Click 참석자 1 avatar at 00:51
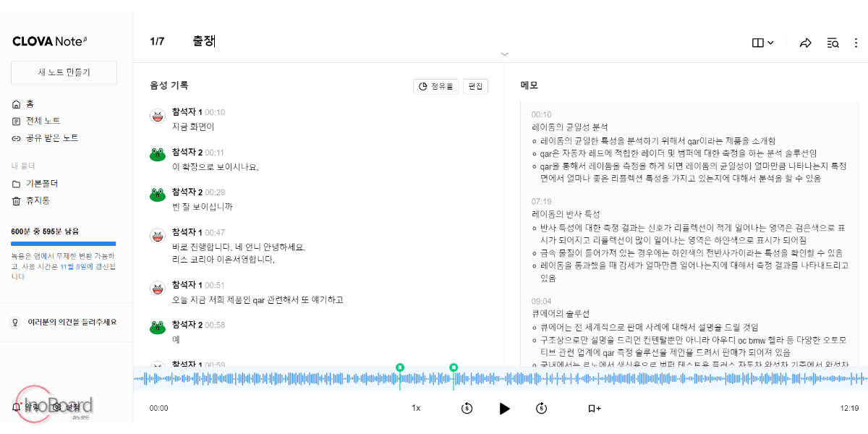This screenshot has width=868, height=434. [x=158, y=289]
